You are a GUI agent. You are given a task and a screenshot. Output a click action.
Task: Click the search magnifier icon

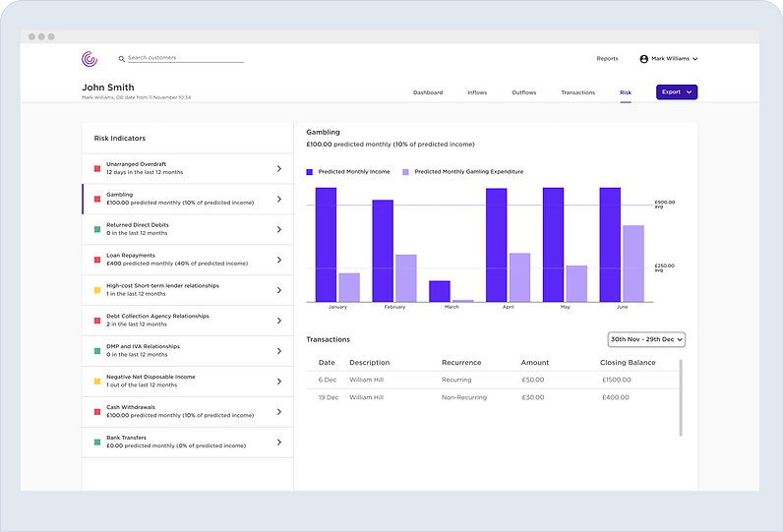[122, 59]
